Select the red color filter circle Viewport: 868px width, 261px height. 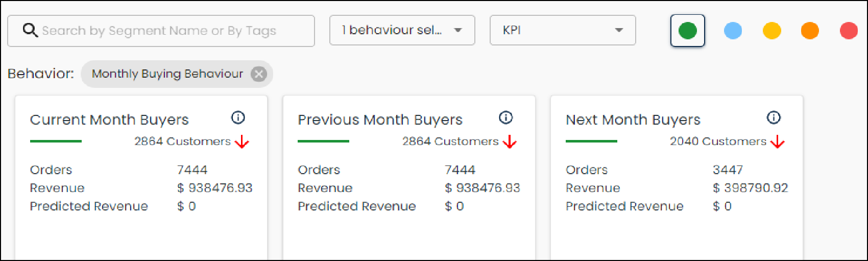pyautogui.click(x=849, y=31)
